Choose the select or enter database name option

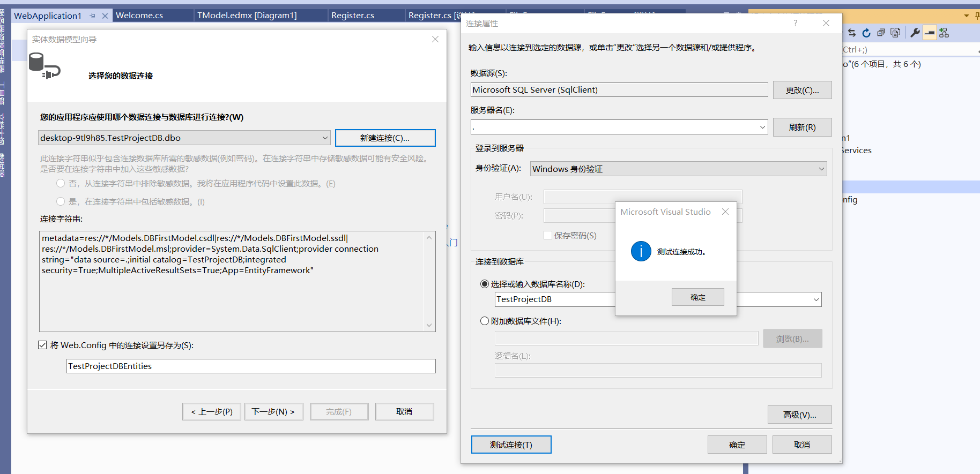click(x=485, y=284)
